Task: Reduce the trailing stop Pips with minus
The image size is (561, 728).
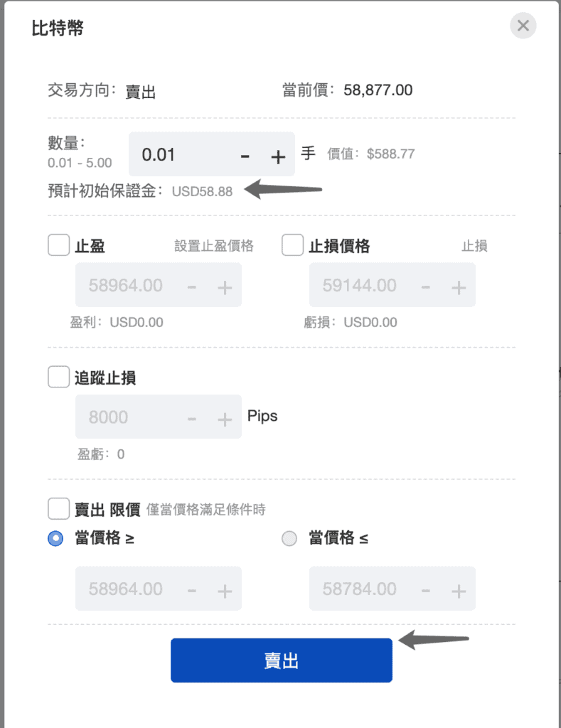Action: [192, 419]
